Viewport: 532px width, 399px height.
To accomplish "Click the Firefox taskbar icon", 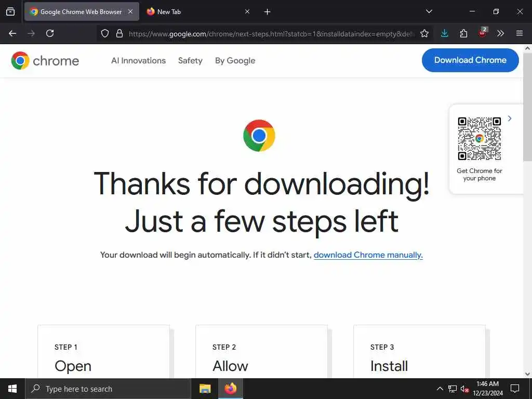I will tap(230, 389).
